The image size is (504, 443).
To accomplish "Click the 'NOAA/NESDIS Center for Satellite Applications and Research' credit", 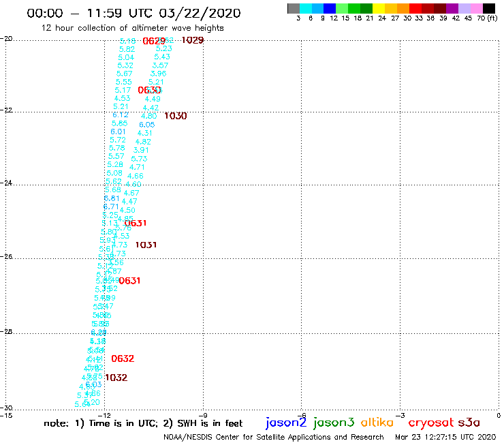I will 274,438.
